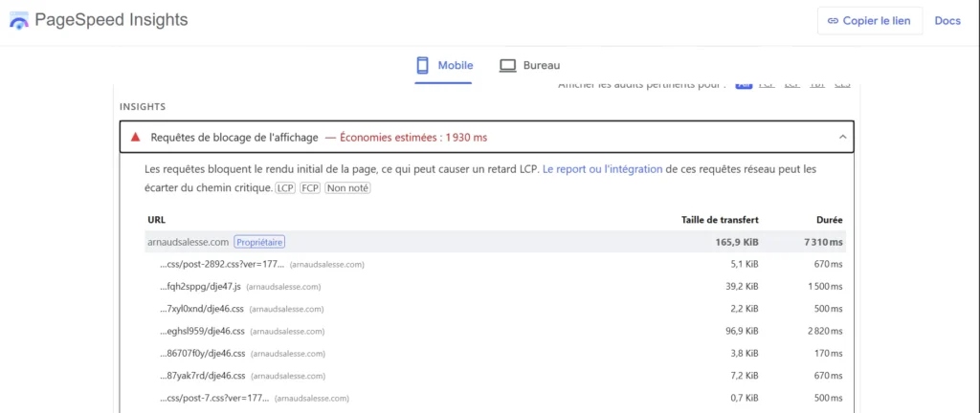Click the phone icon on Mobile tab

pyautogui.click(x=422, y=65)
